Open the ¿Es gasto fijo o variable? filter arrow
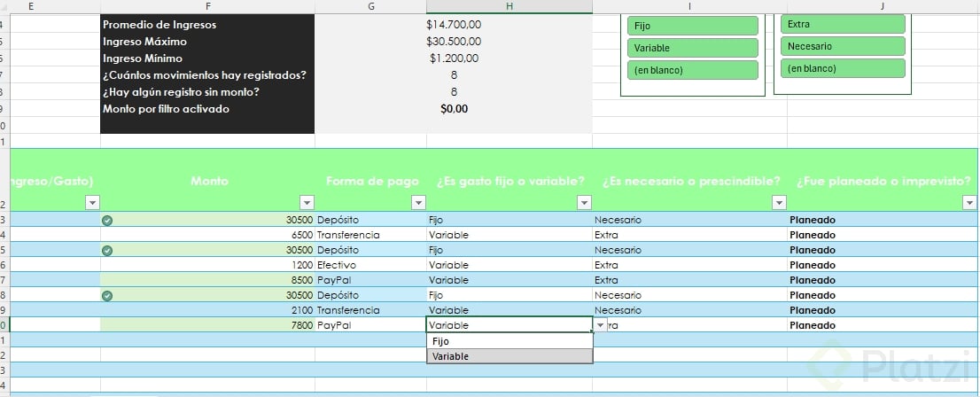Viewport: 980px width, 397px height. point(585,203)
